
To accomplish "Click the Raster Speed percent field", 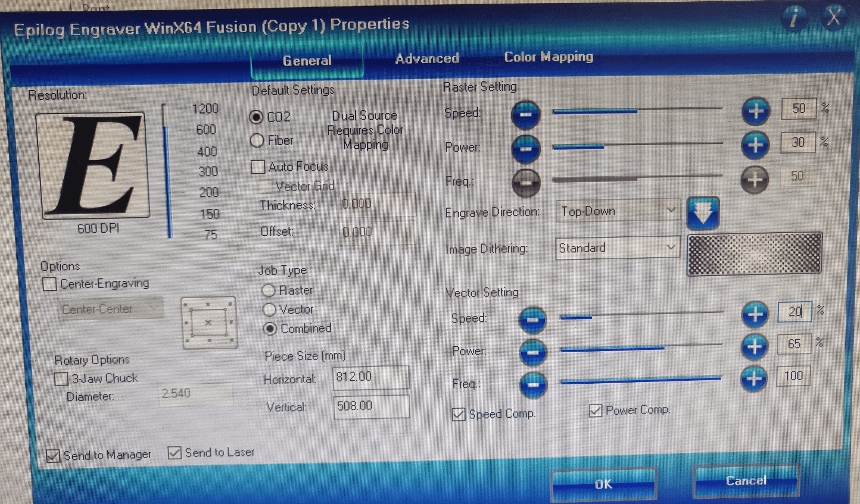I will click(799, 108).
